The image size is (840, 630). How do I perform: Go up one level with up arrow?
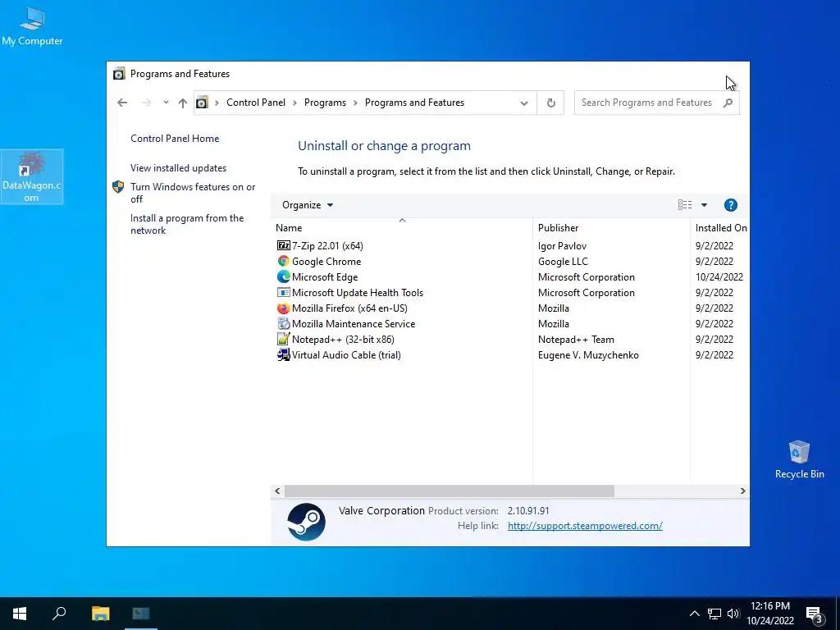[x=183, y=103]
